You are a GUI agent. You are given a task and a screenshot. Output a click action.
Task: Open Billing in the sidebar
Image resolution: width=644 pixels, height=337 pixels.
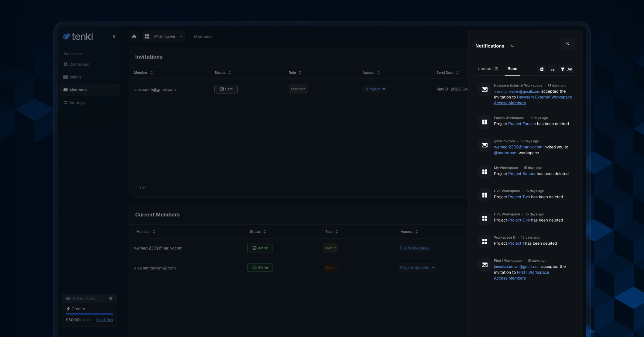click(75, 77)
